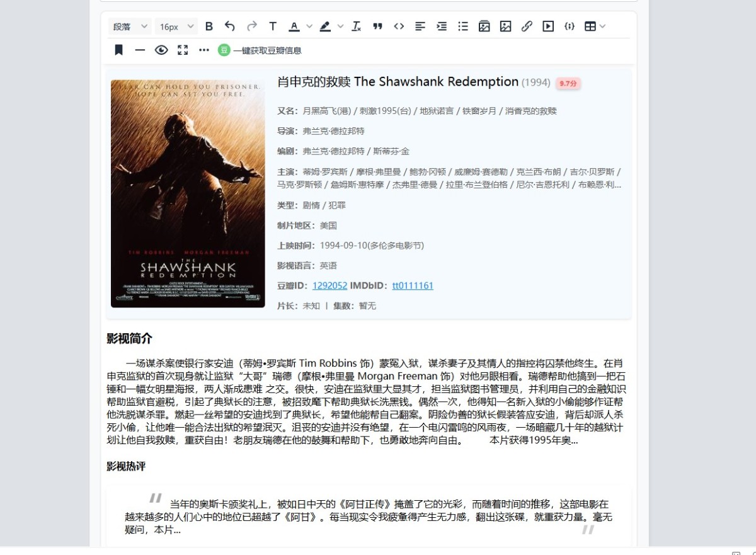Open text alignment options
The width and height of the screenshot is (756, 555).
(420, 26)
